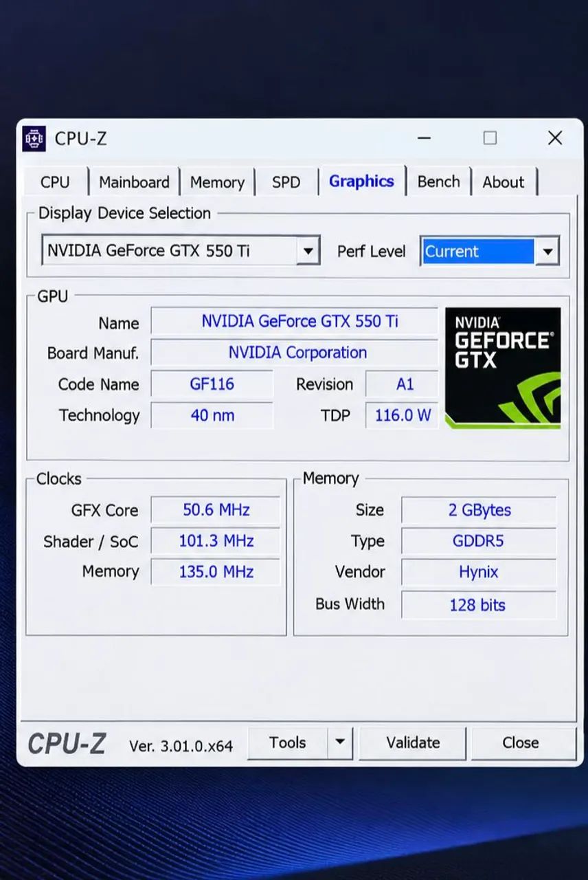The image size is (588, 880).
Task: Click the 128 bits bus width value
Action: (479, 605)
